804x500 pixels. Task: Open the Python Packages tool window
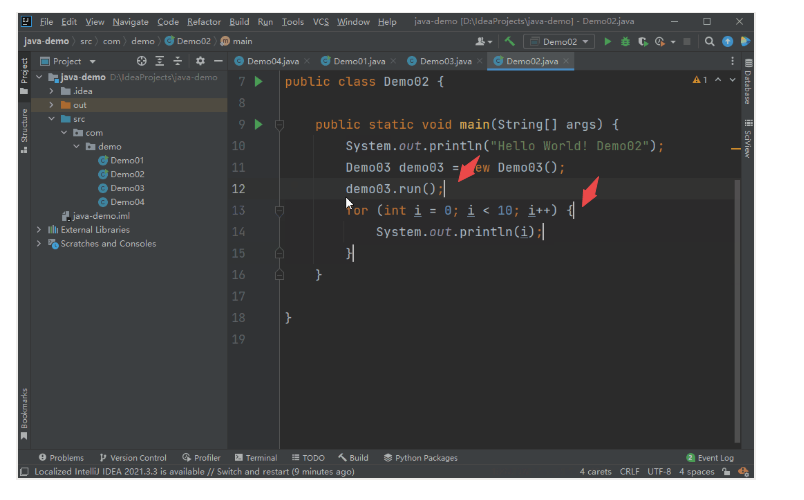tap(420, 457)
